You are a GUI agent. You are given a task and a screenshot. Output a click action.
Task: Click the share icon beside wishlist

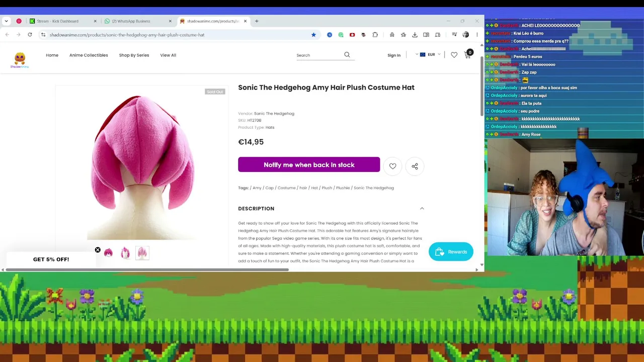415,166
